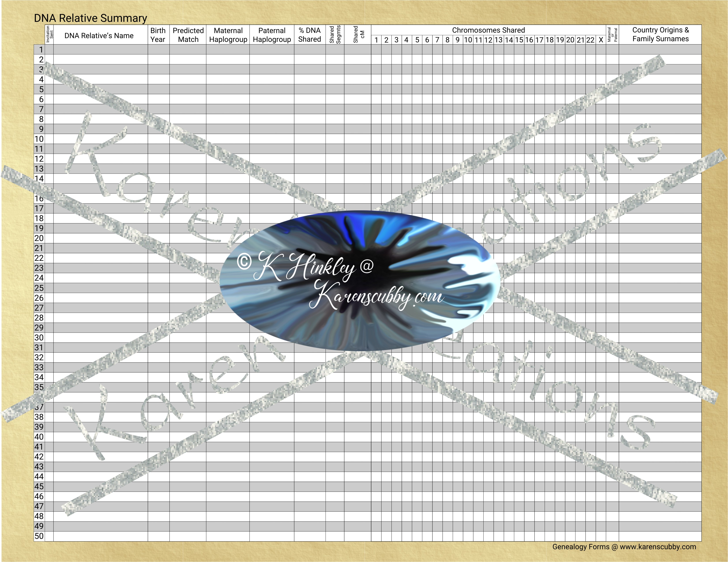Select chromosome column header "5"
The image size is (728, 562).
(417, 40)
